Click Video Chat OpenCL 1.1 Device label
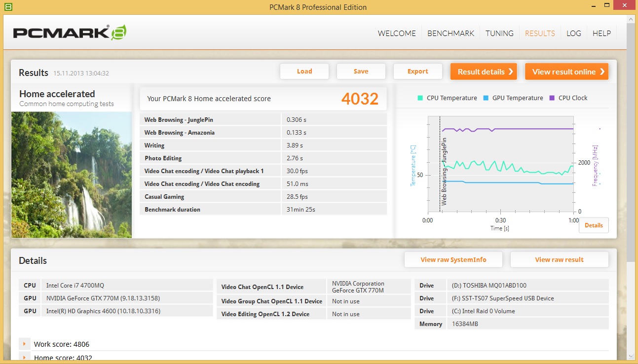 click(263, 287)
